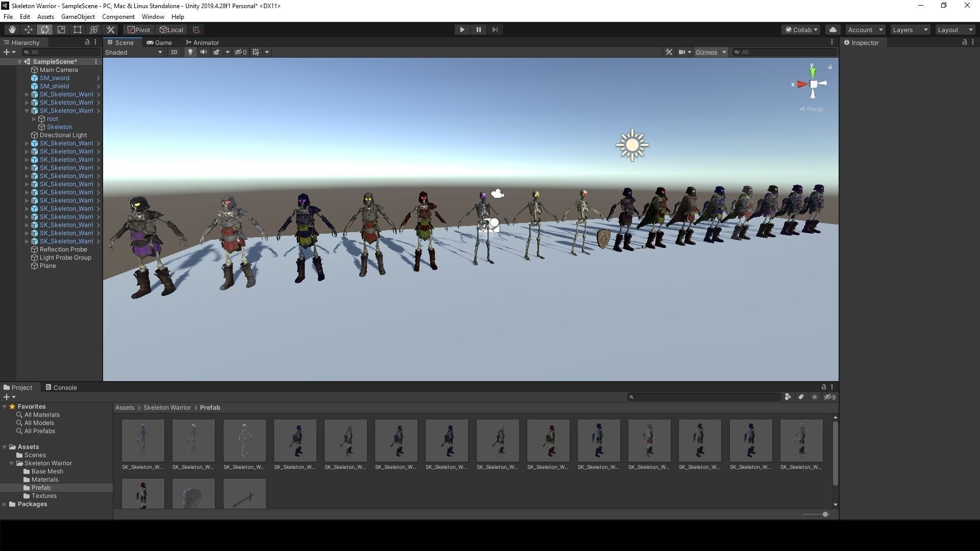Toggle scene lighting
Viewport: 980px width, 551px height.
pyautogui.click(x=190, y=52)
